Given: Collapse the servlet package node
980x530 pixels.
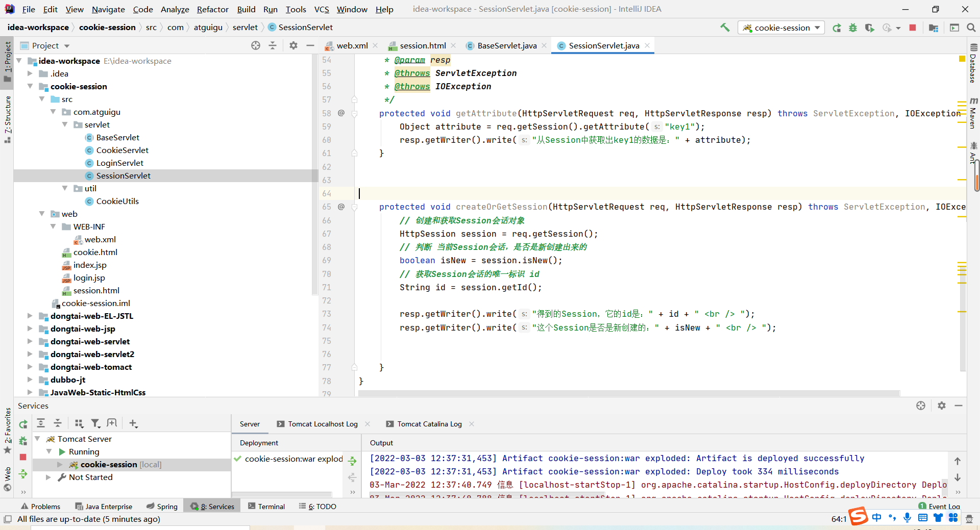Looking at the screenshot, I should (x=65, y=124).
